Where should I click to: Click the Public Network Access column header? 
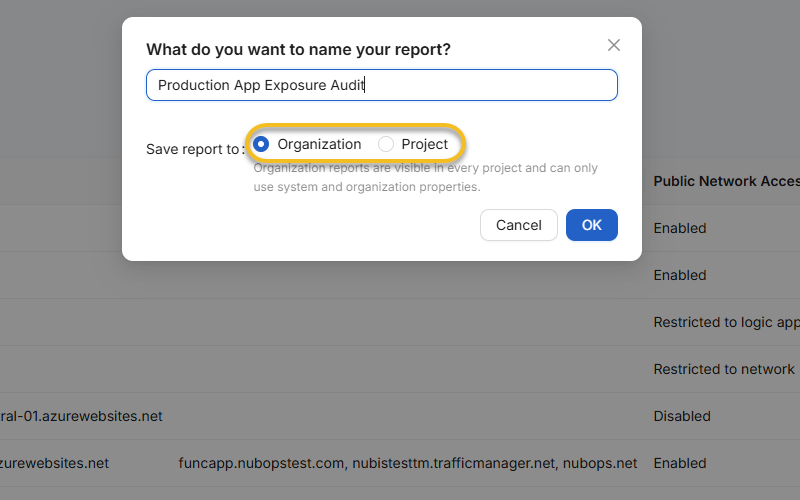tap(727, 181)
